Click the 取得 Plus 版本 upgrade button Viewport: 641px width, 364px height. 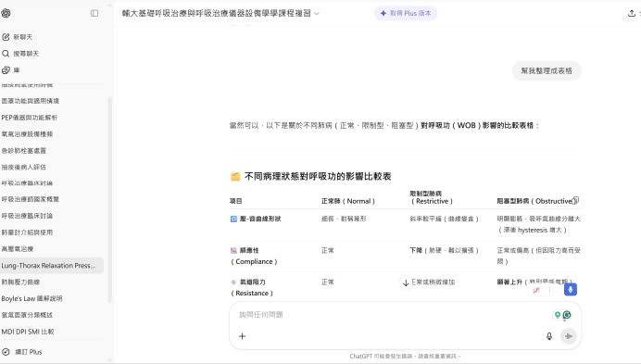[x=406, y=13]
